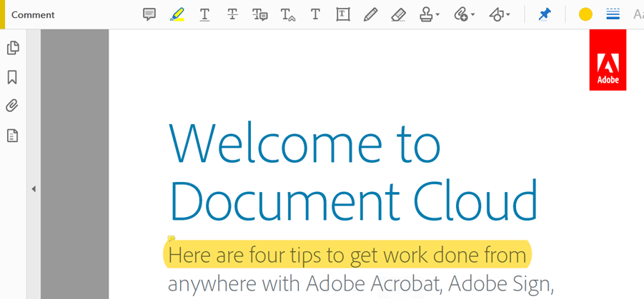Image resolution: width=644 pixels, height=299 pixels.
Task: Open the yellow color picker swatch
Action: [585, 15]
